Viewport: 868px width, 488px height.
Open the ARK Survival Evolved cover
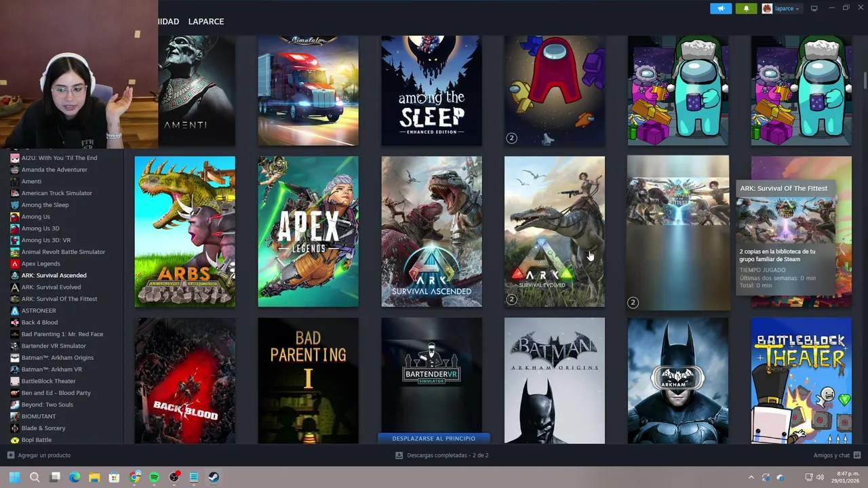click(x=555, y=232)
